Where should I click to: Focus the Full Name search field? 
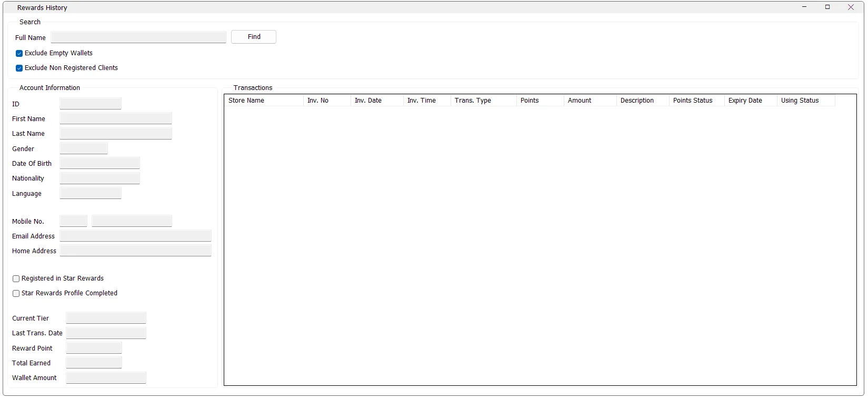(138, 37)
